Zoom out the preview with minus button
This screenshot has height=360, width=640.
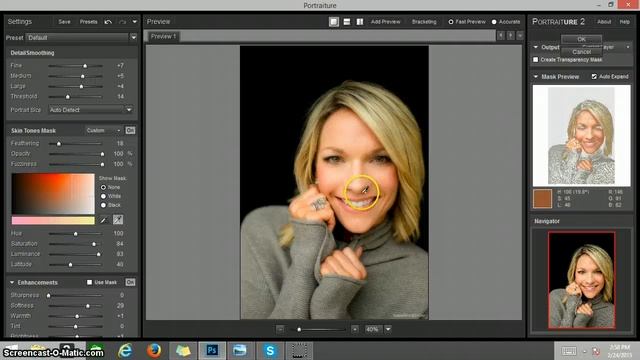(280, 329)
